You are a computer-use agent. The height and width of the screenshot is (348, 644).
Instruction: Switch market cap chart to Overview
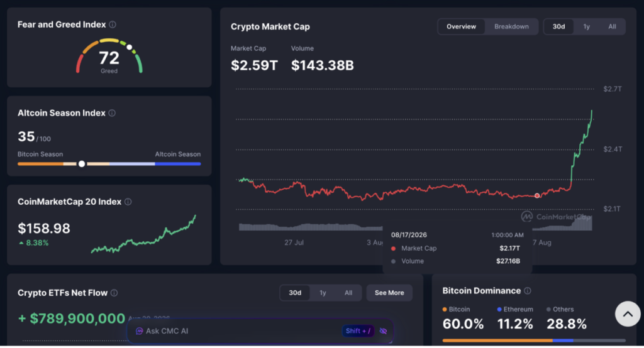[461, 26]
